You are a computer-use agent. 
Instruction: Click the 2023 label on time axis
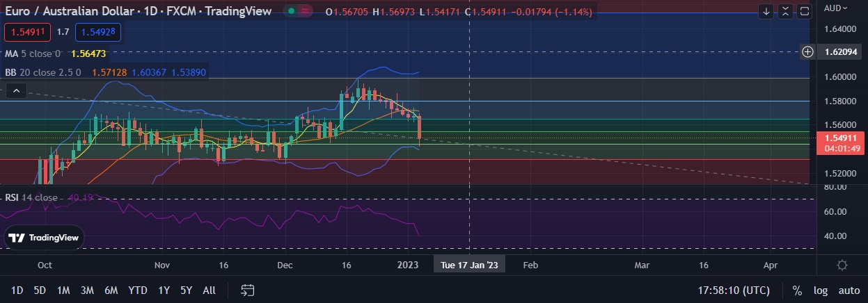pos(407,265)
